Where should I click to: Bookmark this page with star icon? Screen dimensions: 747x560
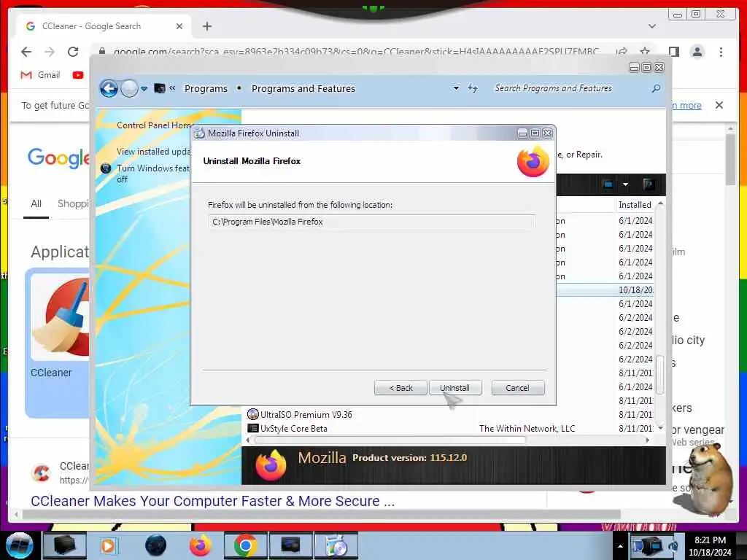click(645, 52)
